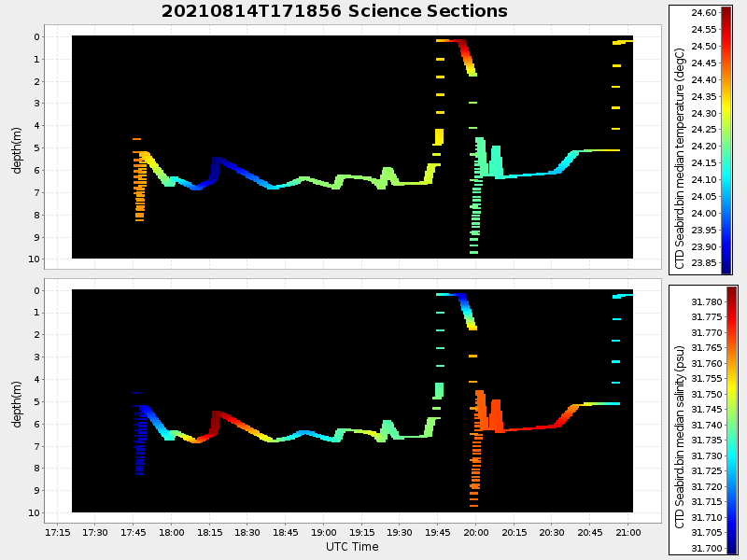Click the 20:45 time axis tick
The image size is (747, 560).
pos(590,532)
